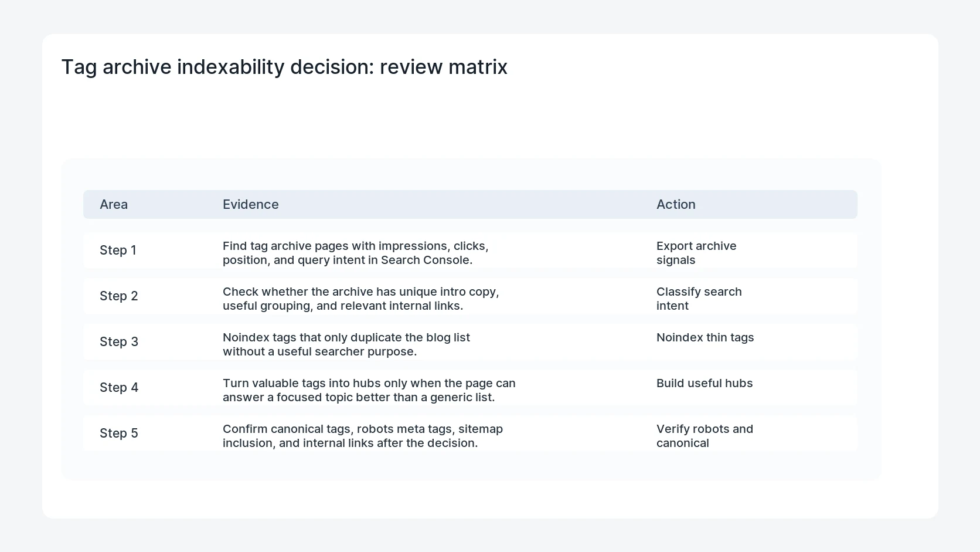Click the 'Step 2' row label

(119, 296)
